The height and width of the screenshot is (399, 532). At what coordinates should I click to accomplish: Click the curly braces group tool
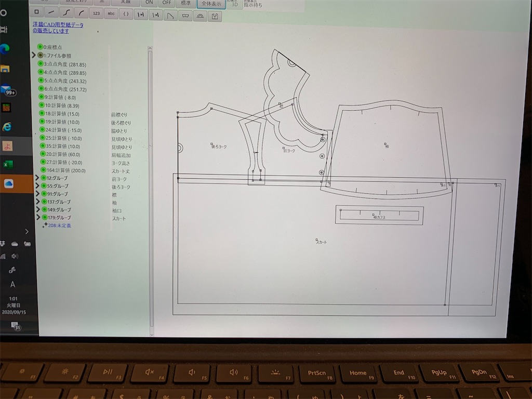point(126,14)
